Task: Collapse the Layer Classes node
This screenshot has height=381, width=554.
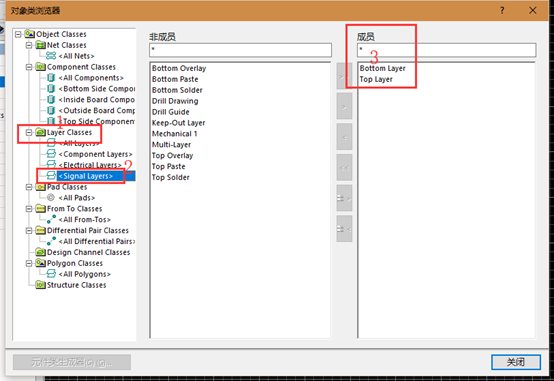Action: pyautogui.click(x=29, y=132)
